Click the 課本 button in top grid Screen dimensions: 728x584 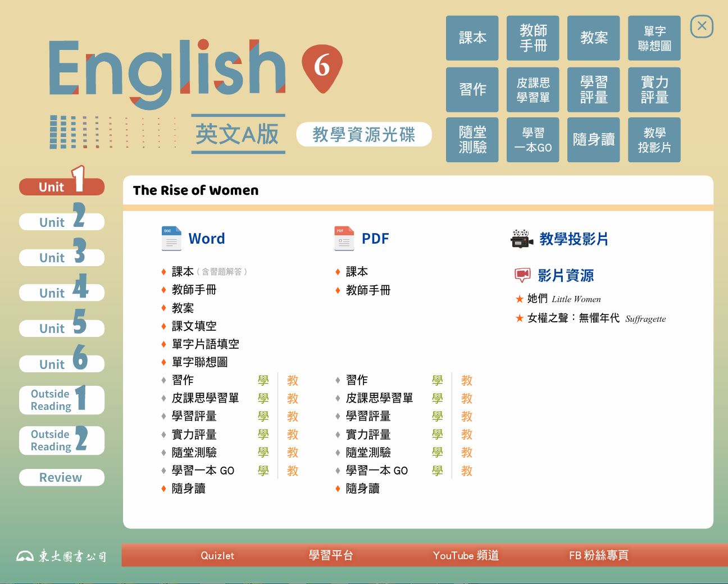click(472, 38)
